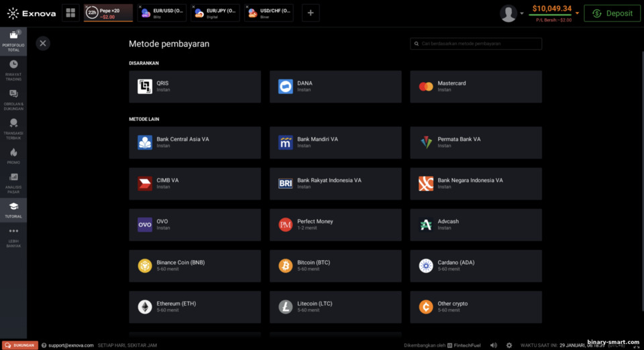Open settings gear in status bar

click(x=509, y=345)
